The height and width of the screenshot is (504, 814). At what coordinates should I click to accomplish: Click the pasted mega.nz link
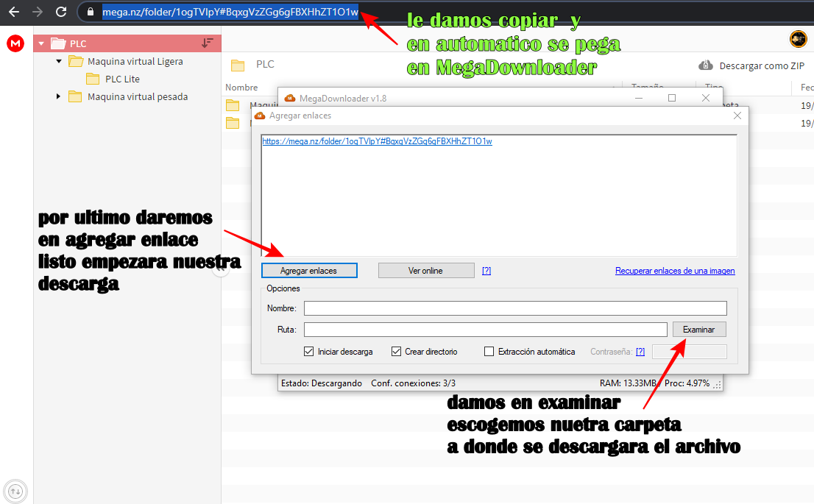377,141
